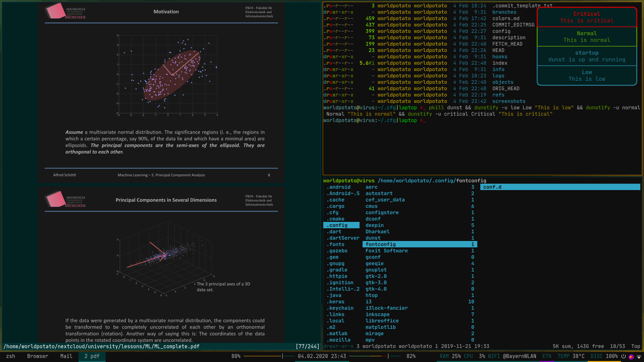Dismiss the Critical dunst notification
The height and width of the screenshot is (362, 644).
[x=587, y=17]
